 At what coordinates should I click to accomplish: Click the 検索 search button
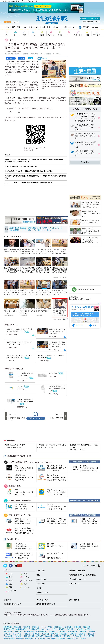pyautogui.click(x=95, y=27)
